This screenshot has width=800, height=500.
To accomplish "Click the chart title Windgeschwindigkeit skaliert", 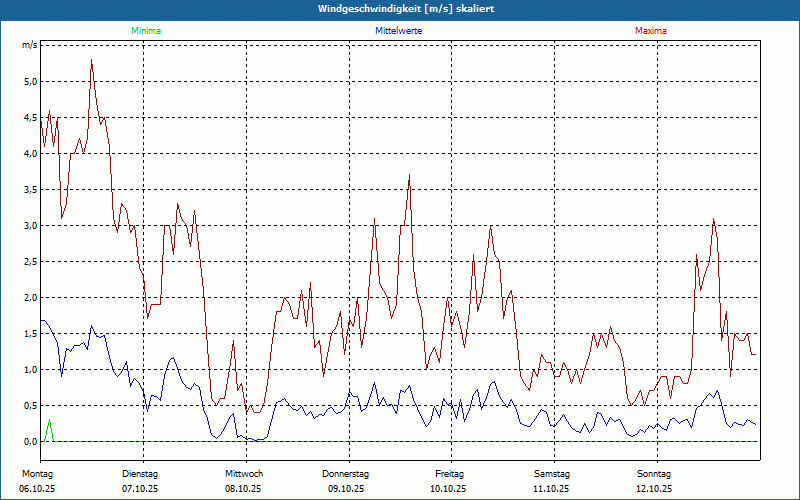I will pos(406,9).
